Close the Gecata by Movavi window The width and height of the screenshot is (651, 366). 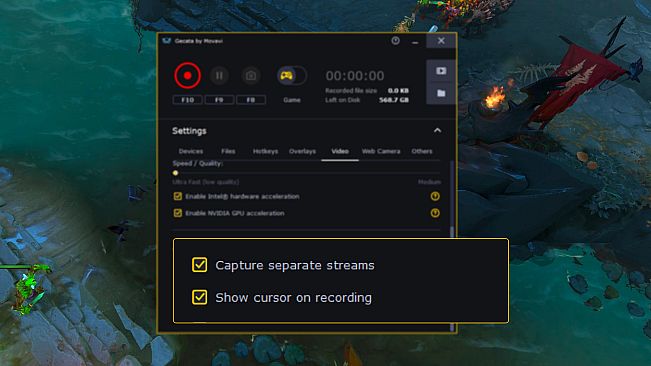[x=441, y=41]
